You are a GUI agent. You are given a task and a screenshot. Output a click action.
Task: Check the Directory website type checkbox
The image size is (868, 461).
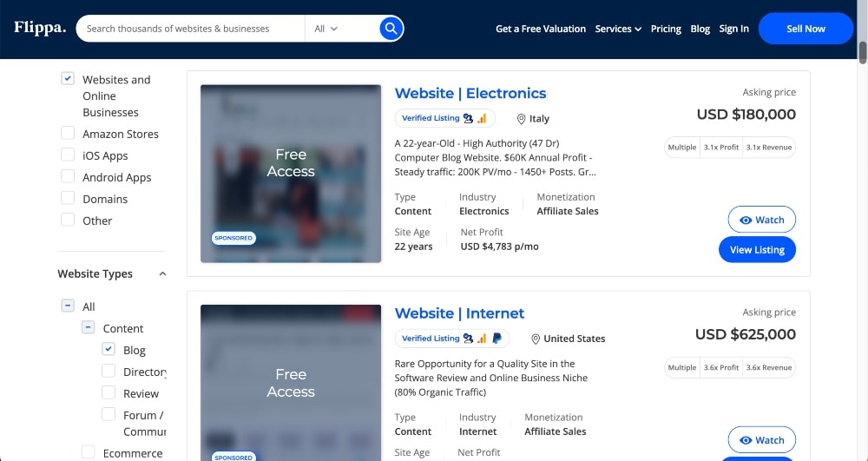(108, 371)
